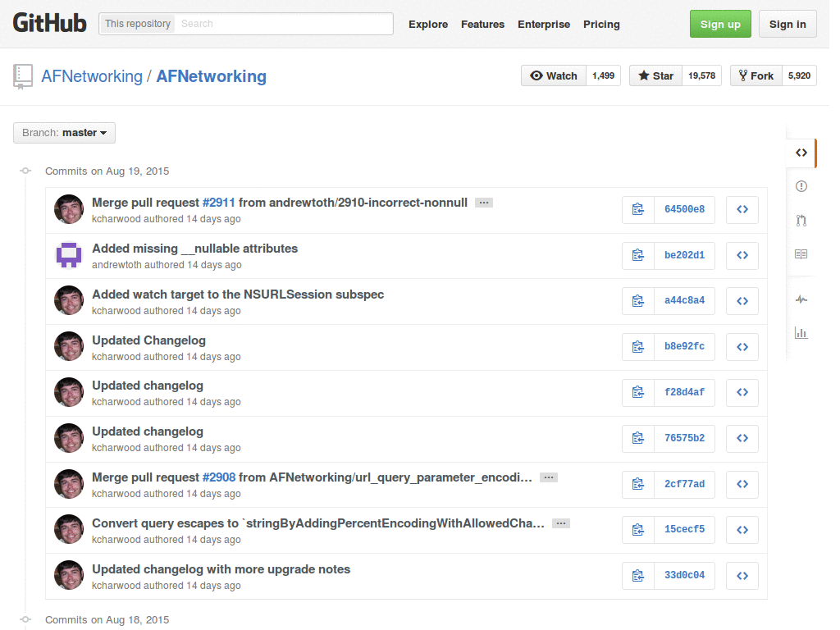Copy SHA for commit 15cecf5
This screenshot has width=840, height=630.
pos(638,530)
